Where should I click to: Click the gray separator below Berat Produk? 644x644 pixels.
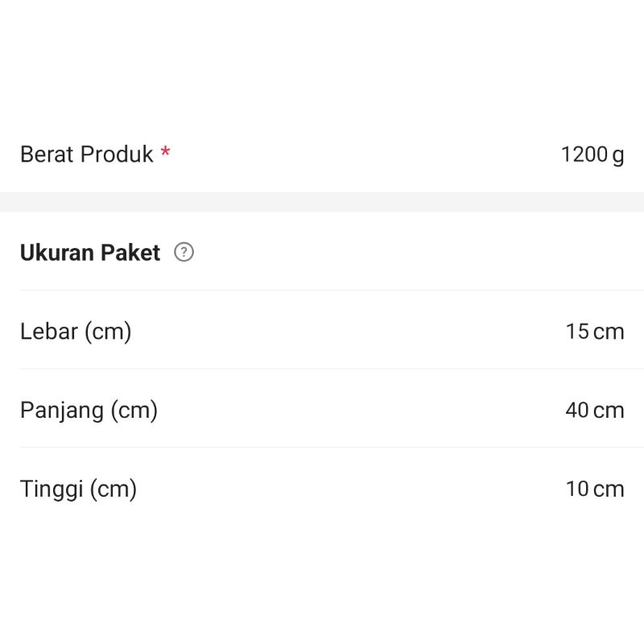click(322, 202)
